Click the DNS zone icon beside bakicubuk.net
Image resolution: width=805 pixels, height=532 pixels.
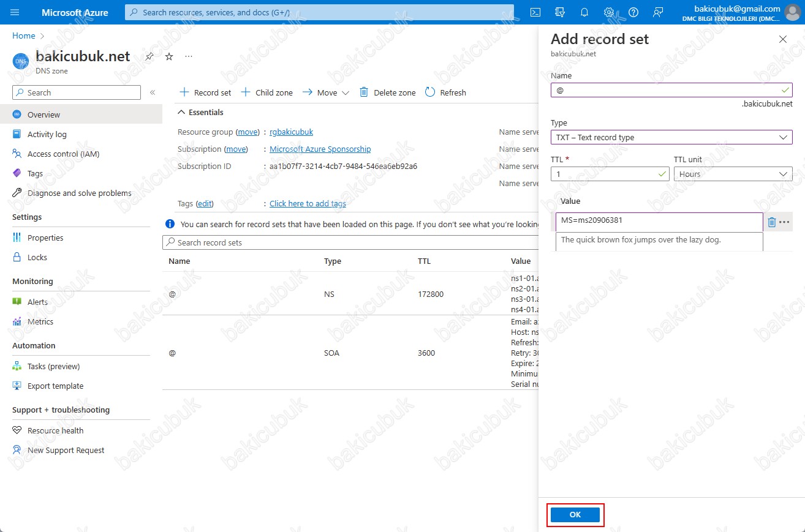pos(21,61)
